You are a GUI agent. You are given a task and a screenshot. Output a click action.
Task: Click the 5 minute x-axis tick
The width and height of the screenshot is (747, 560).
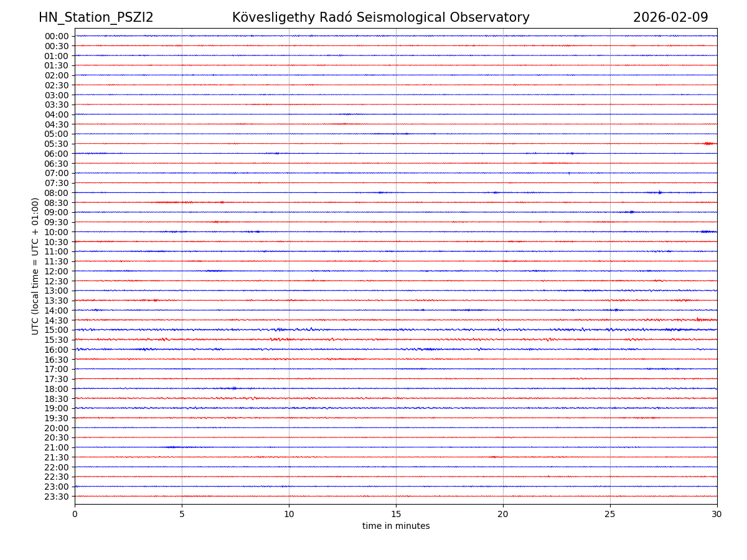[x=182, y=515]
